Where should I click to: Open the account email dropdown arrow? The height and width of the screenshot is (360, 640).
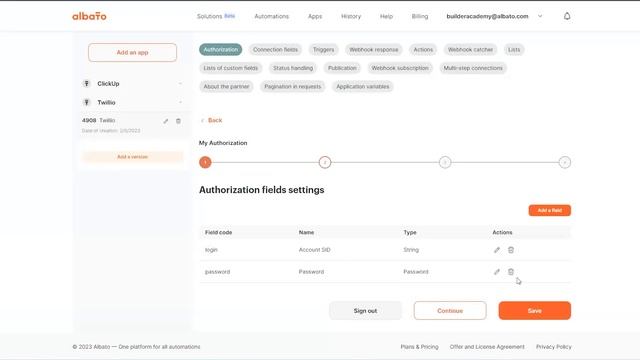540,16
